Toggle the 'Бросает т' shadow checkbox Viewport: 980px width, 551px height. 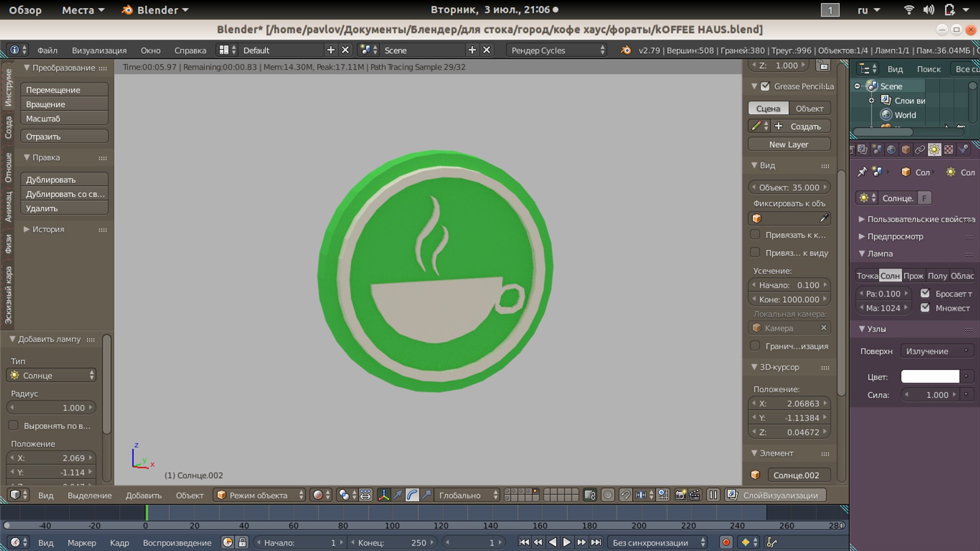click(925, 294)
